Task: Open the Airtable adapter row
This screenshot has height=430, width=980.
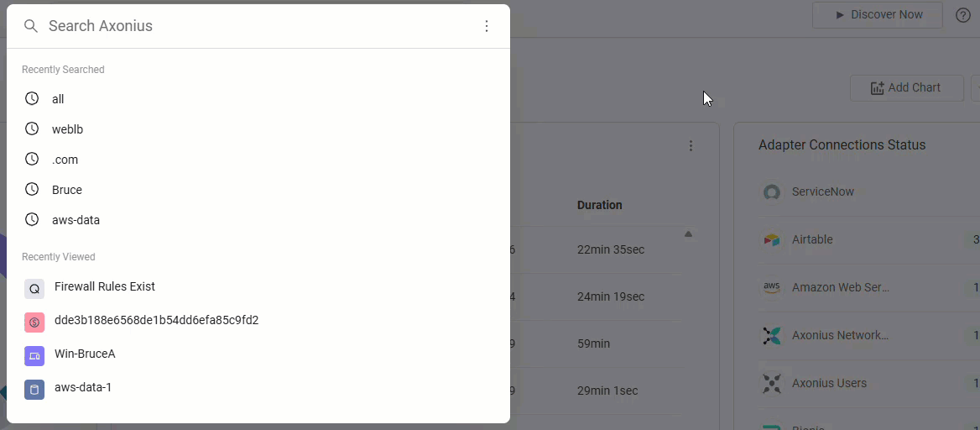Action: (x=869, y=239)
